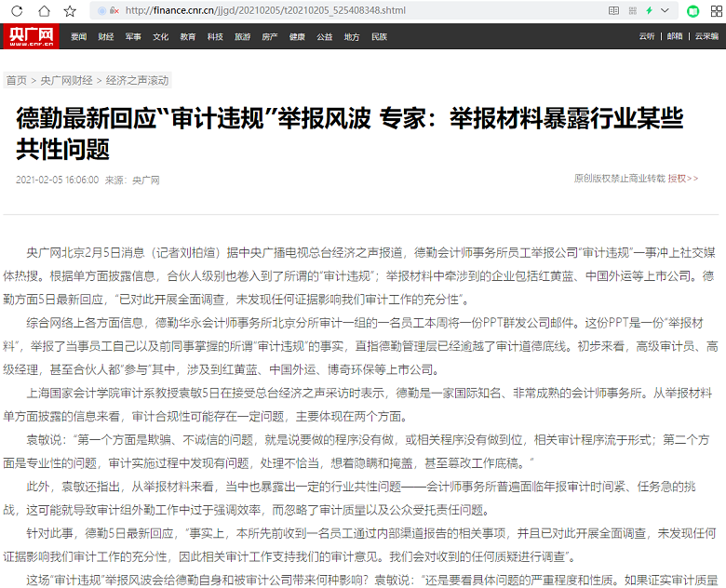This screenshot has height=588, width=726.
Task: Expand the address bar dropdown chevron
Action: pyautogui.click(x=666, y=10)
